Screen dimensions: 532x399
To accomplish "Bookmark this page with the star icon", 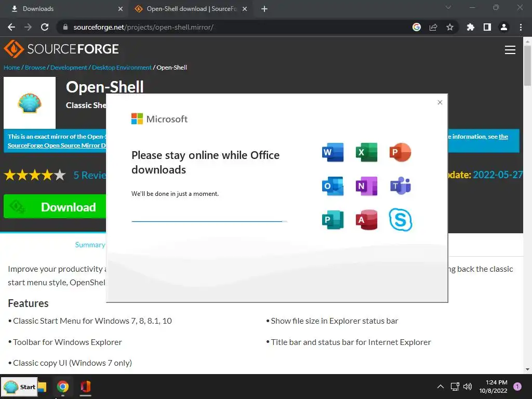I will point(450,27).
